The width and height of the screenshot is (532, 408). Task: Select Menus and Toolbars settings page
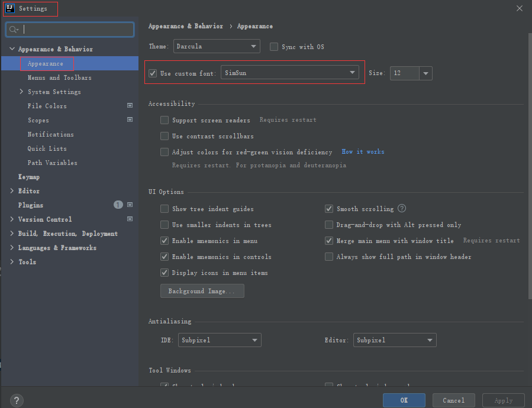59,77
